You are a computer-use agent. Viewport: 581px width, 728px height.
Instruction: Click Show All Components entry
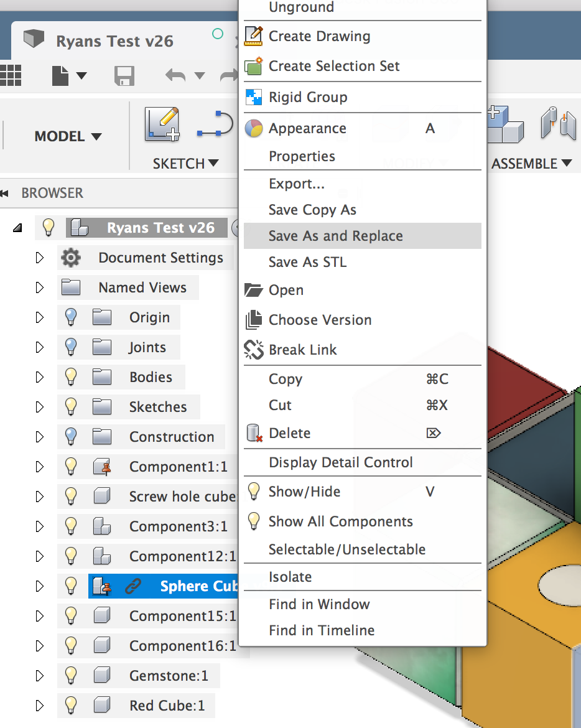[x=363, y=521]
